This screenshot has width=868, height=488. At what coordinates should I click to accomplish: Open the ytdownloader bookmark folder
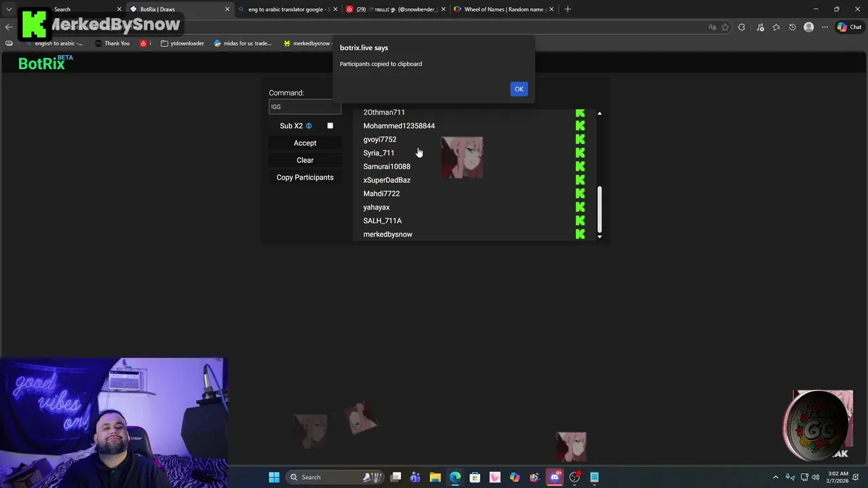coord(183,43)
